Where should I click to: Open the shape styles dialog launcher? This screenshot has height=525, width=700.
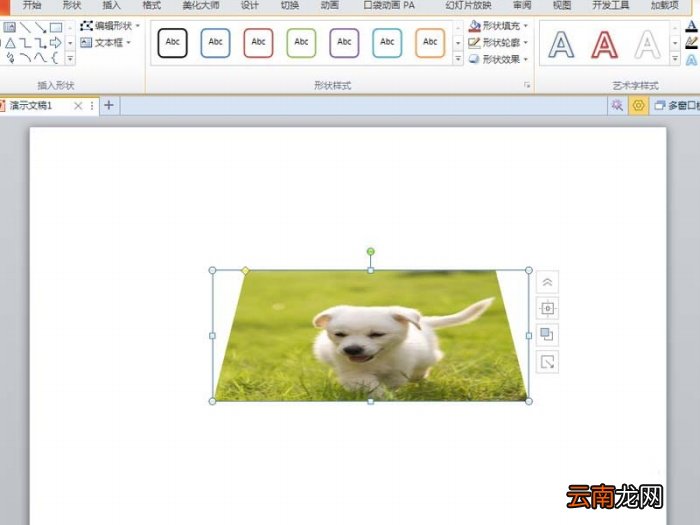click(x=527, y=85)
